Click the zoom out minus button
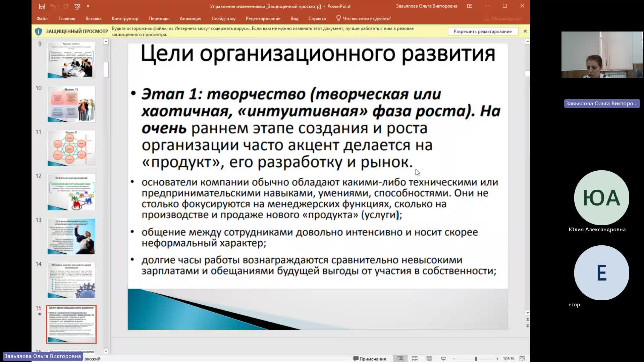This screenshot has height=362, width=644. click(454, 359)
